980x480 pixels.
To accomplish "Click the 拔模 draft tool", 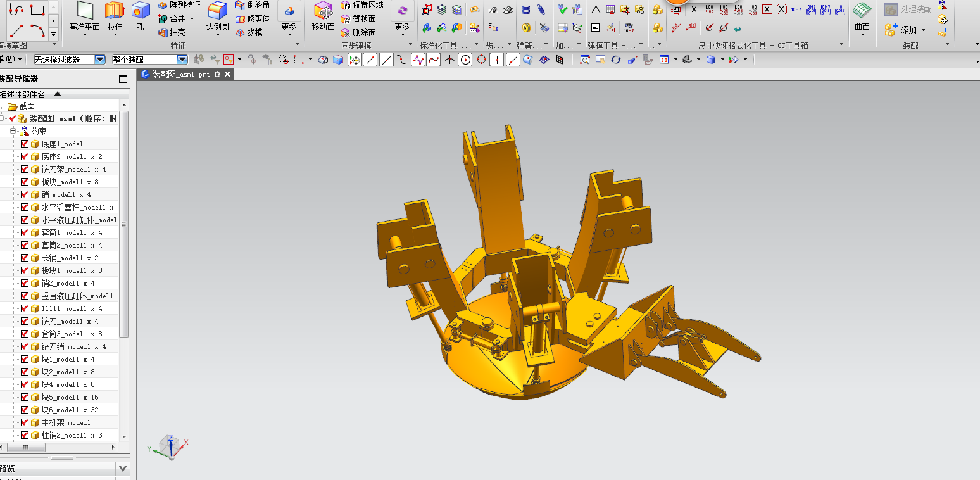I will pyautogui.click(x=248, y=32).
